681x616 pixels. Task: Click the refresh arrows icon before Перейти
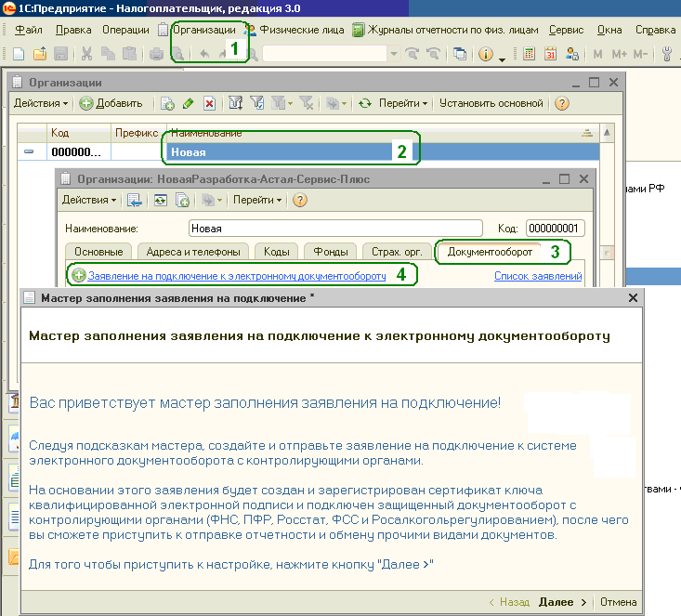365,104
